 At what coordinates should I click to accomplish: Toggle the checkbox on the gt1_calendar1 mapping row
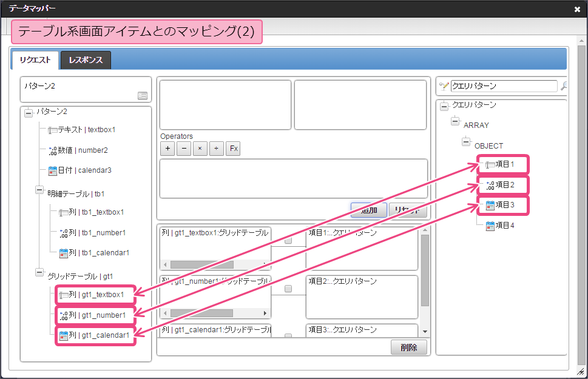pyautogui.click(x=288, y=335)
